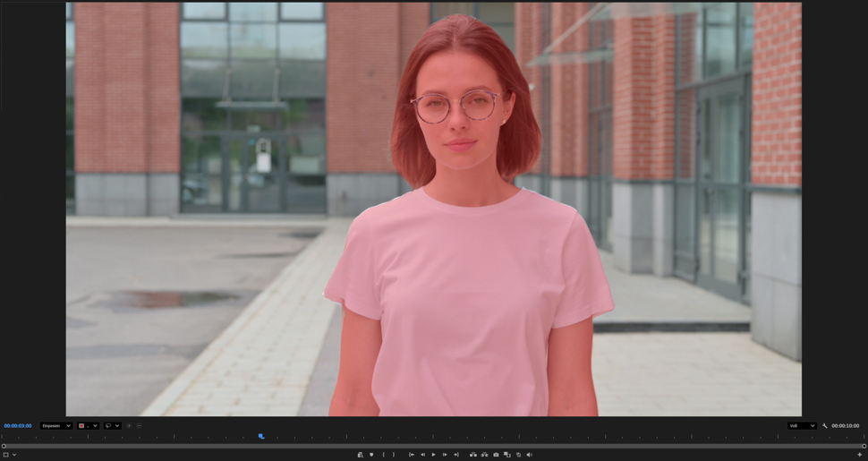
Task: Export a frame with the camera icon
Action: (497, 455)
